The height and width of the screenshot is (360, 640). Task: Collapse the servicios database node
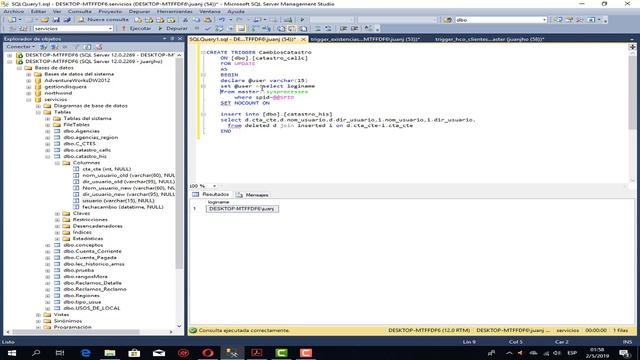pos(29,100)
